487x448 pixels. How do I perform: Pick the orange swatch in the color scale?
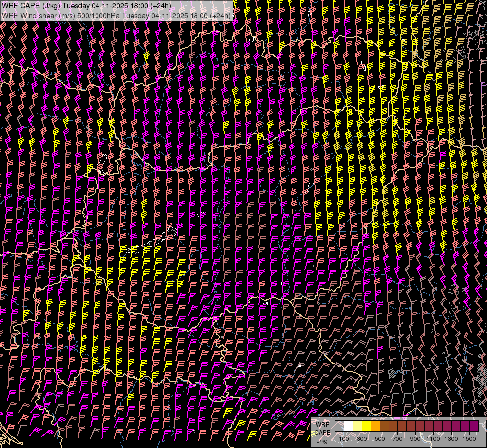click(x=376, y=426)
